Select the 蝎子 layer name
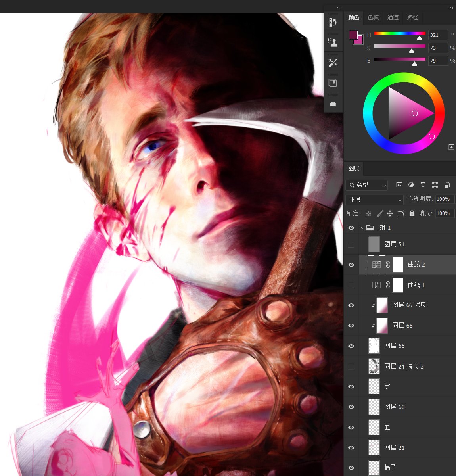The height and width of the screenshot is (476, 456). pyautogui.click(x=390, y=468)
